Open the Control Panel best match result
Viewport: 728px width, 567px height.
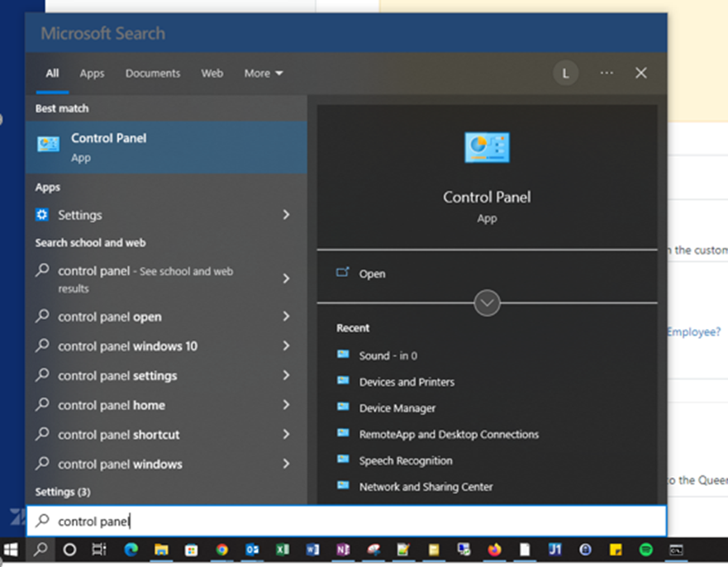(x=166, y=147)
